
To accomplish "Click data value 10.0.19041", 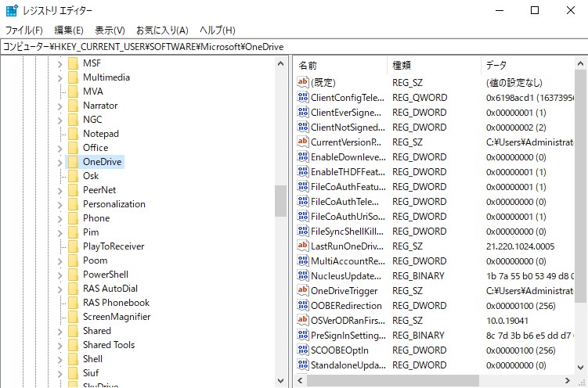I will (x=507, y=321).
